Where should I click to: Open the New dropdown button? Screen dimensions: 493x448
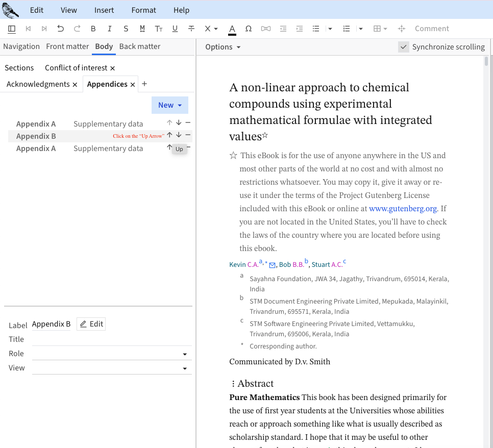coord(169,105)
